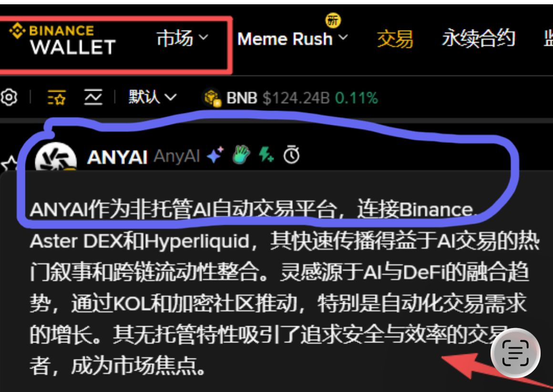Favorite ANYAI with the star outline

pyautogui.click(x=9, y=165)
